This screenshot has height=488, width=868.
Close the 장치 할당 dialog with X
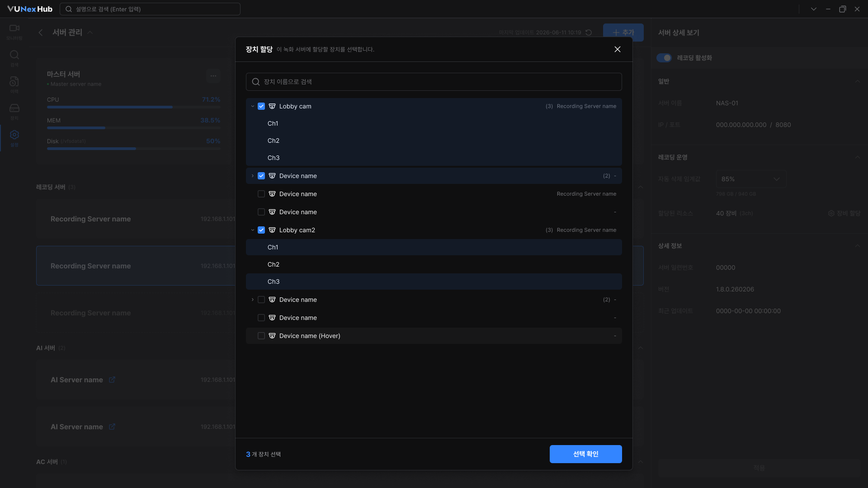(x=618, y=49)
